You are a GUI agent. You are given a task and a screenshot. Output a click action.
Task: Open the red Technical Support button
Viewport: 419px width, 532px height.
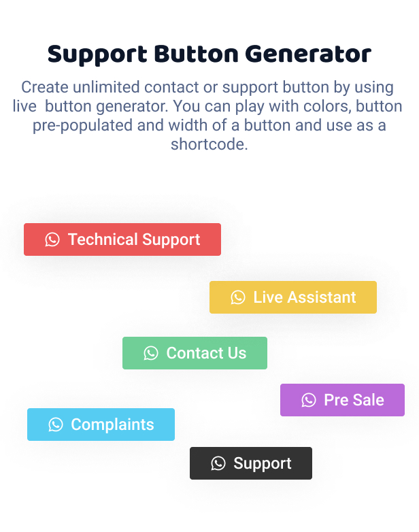[x=122, y=239]
